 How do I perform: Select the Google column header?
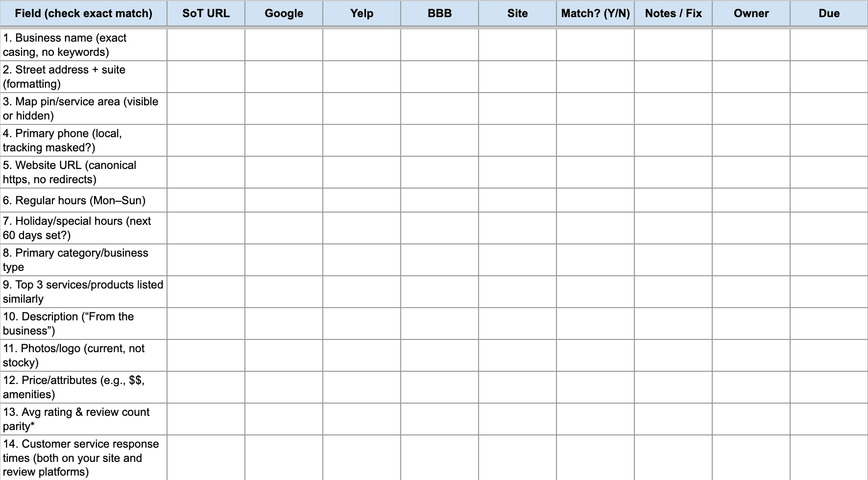click(284, 13)
